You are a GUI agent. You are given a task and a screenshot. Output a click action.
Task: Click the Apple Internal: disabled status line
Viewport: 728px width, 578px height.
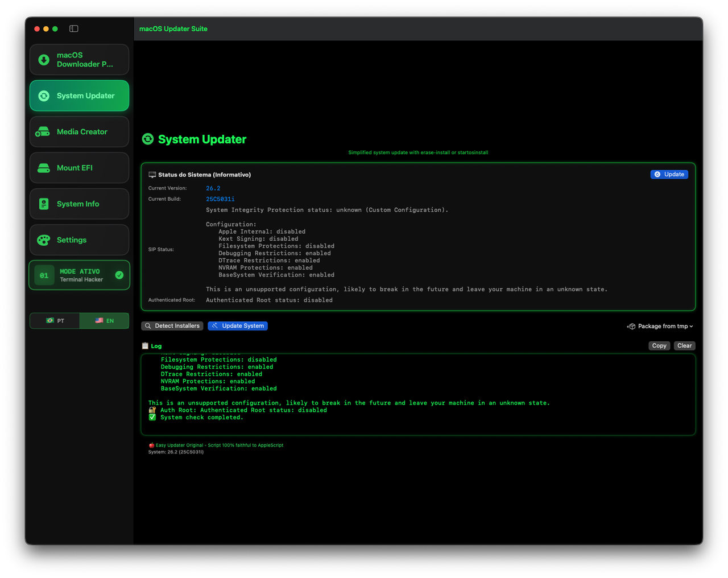[x=262, y=232]
